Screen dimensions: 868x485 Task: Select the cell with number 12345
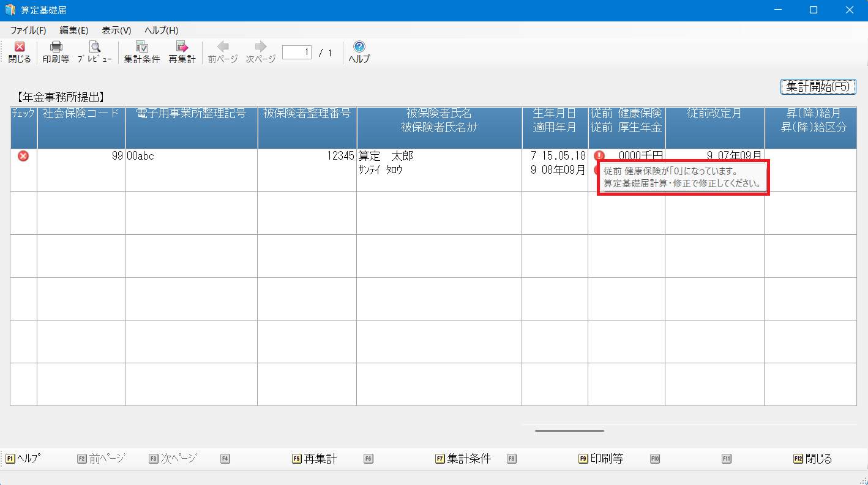click(x=307, y=171)
